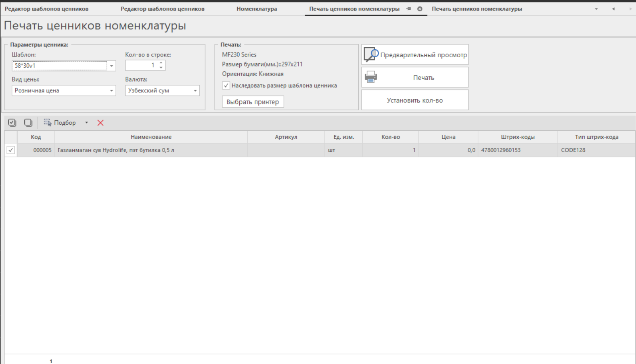
Task: Click the check all rows icon
Action: (x=12, y=123)
